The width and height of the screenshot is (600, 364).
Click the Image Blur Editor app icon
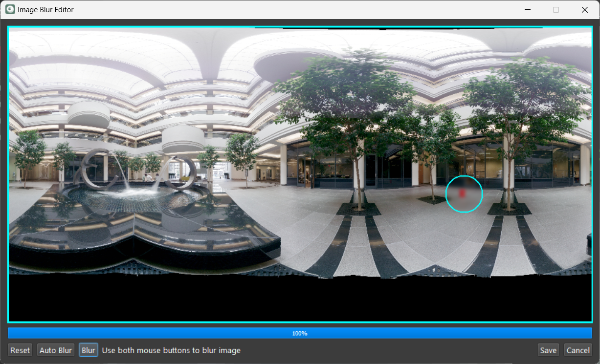coord(10,9)
